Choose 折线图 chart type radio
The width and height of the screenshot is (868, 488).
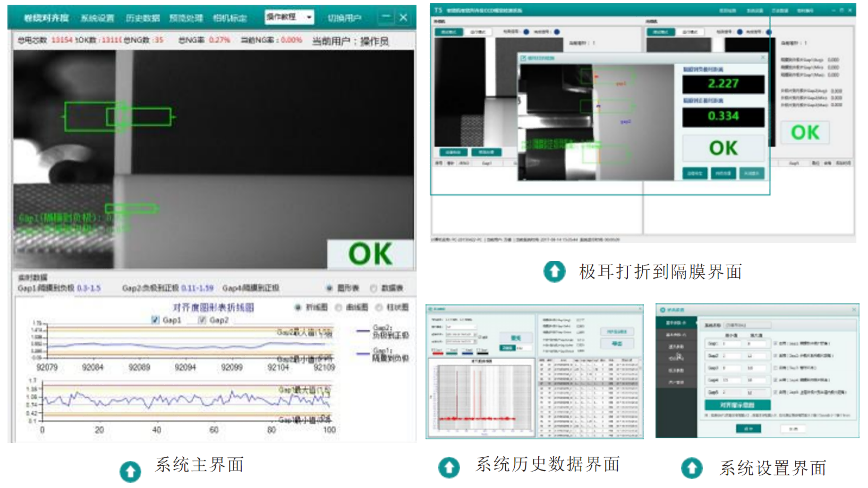point(298,308)
